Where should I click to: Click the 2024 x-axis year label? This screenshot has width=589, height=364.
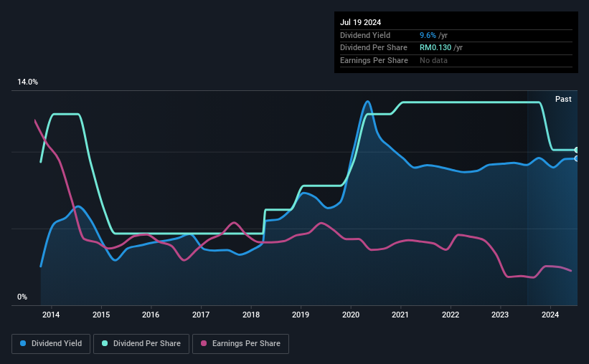pyautogui.click(x=550, y=315)
